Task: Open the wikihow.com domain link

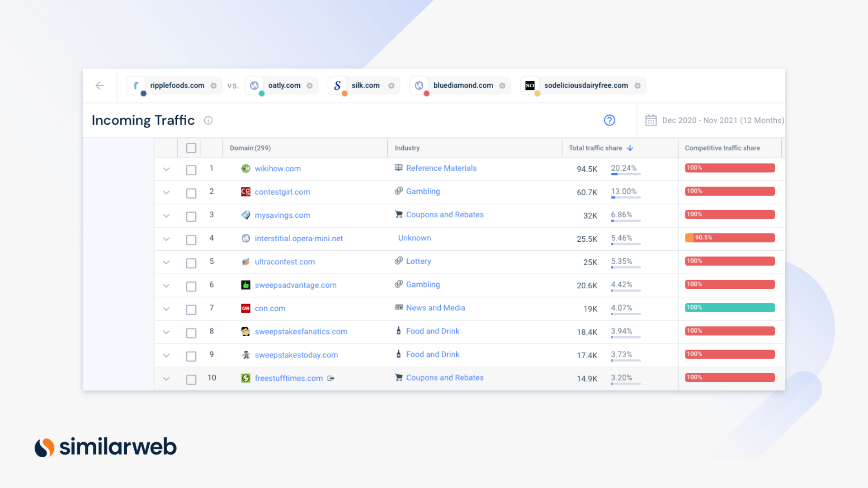Action: (278, 169)
